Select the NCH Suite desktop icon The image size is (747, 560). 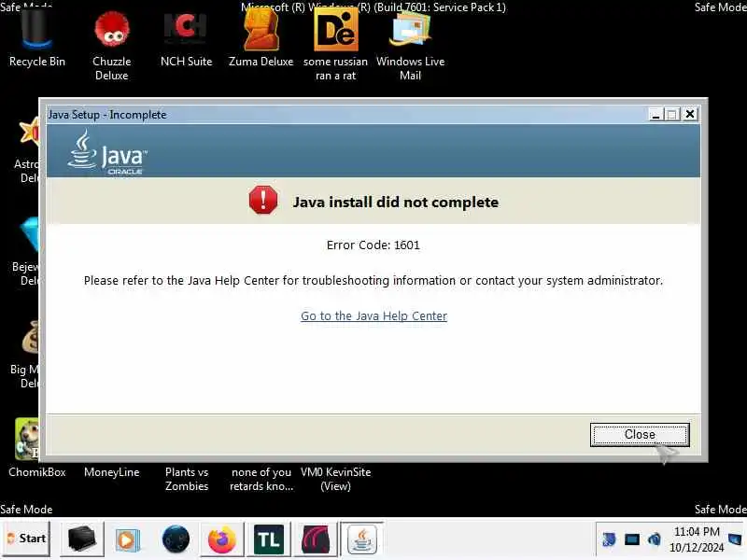(186, 40)
